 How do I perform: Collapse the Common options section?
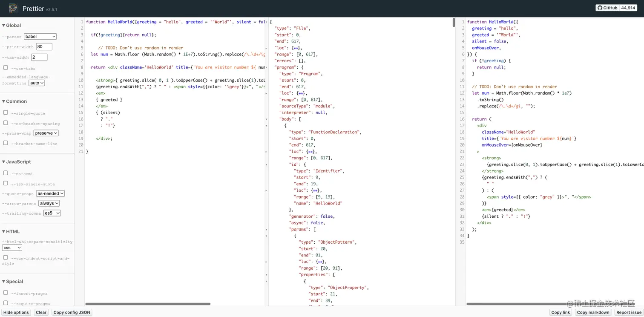14,101
